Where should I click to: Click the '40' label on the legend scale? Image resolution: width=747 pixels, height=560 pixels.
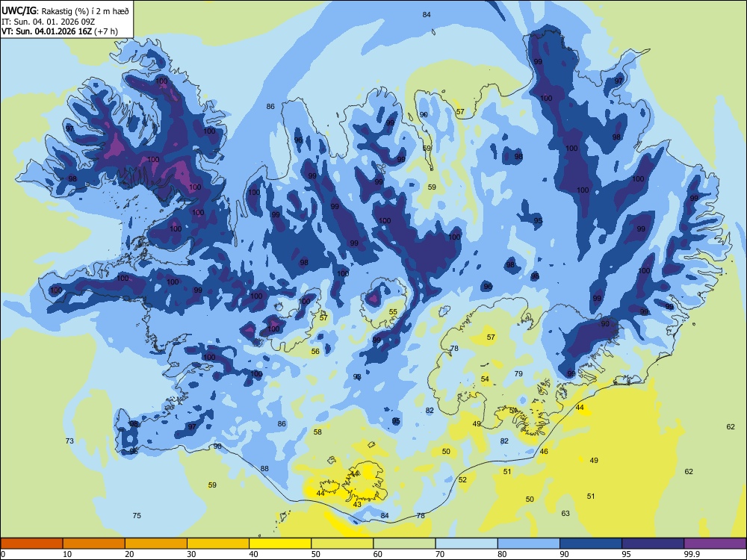pyautogui.click(x=253, y=554)
